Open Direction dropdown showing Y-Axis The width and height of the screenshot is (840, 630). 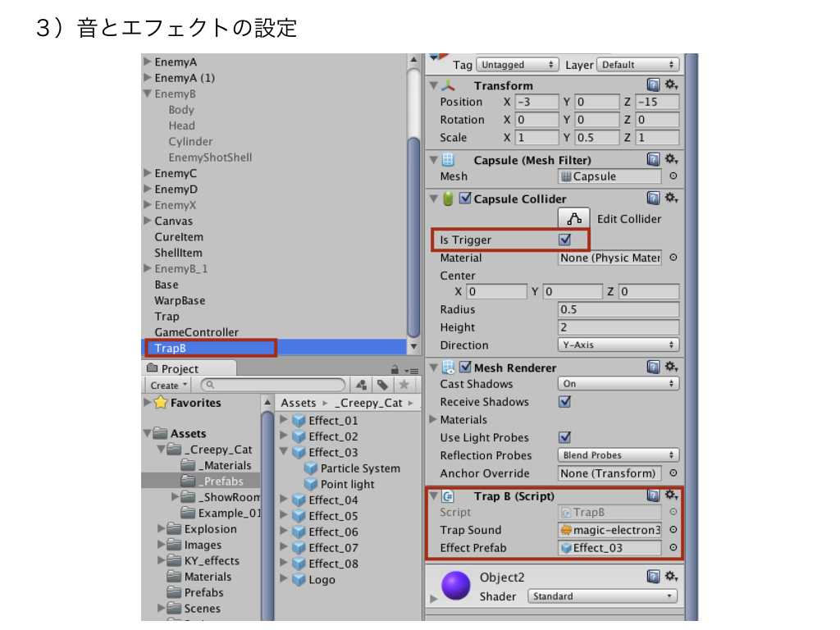pyautogui.click(x=619, y=345)
